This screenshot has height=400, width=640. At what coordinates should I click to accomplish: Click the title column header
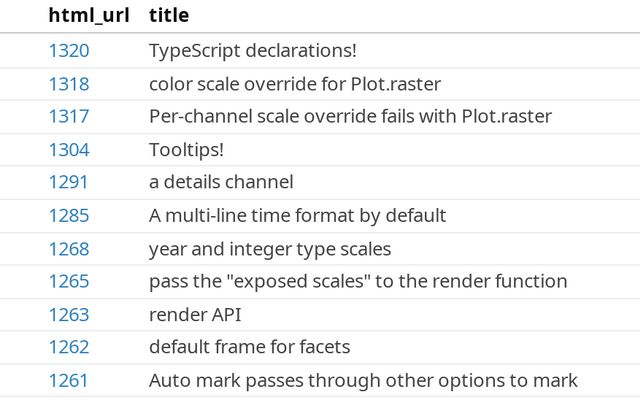pos(169,16)
